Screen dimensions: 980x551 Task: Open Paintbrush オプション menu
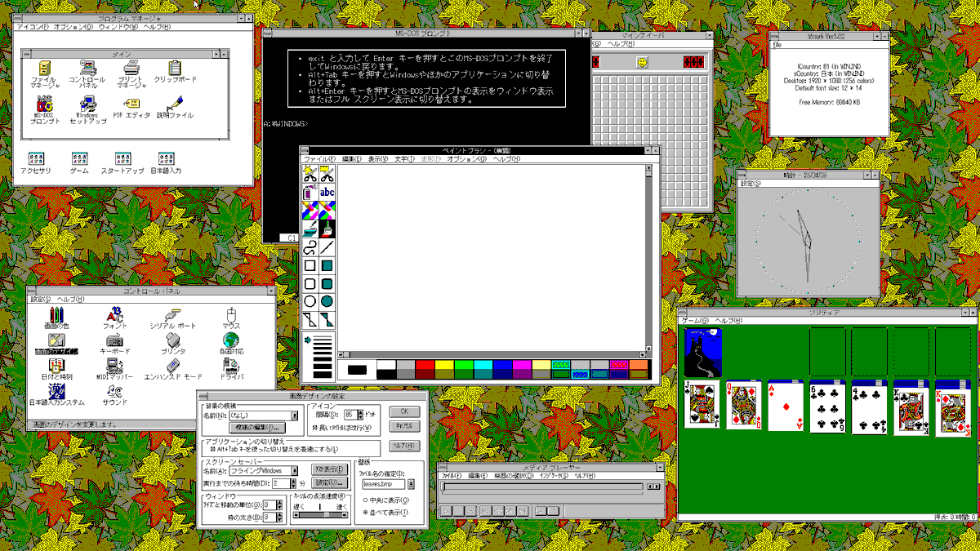click(465, 158)
